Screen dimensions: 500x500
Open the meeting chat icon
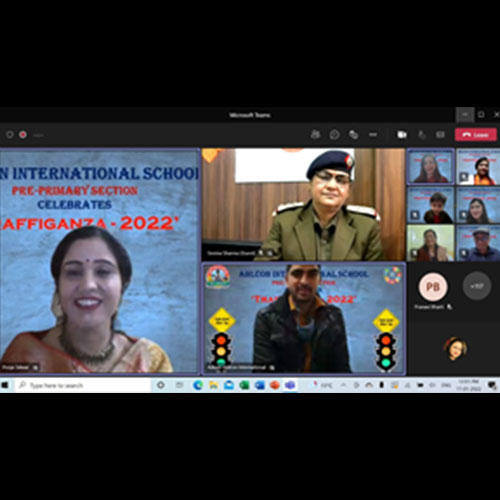(x=334, y=135)
